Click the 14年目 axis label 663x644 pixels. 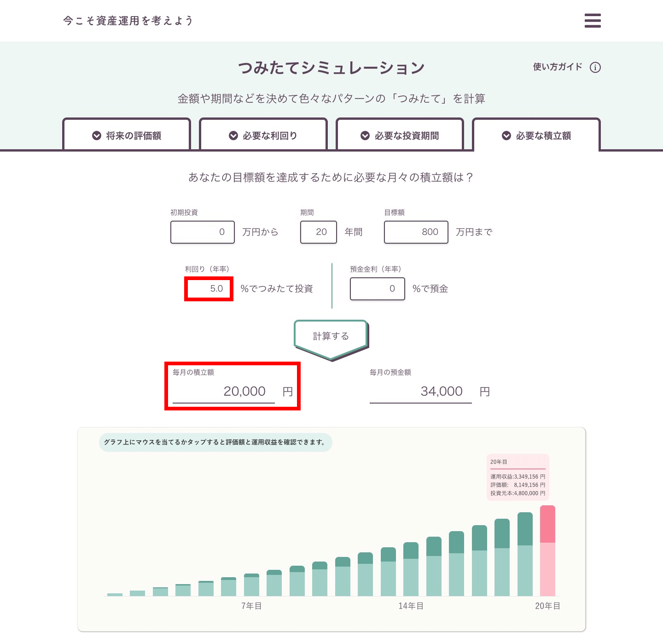[411, 606]
